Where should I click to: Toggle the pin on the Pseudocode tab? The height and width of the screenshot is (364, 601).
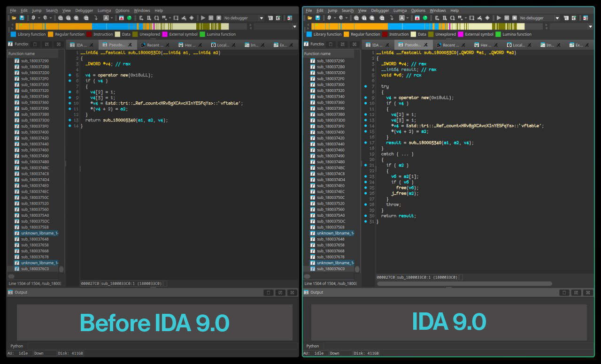click(x=130, y=45)
